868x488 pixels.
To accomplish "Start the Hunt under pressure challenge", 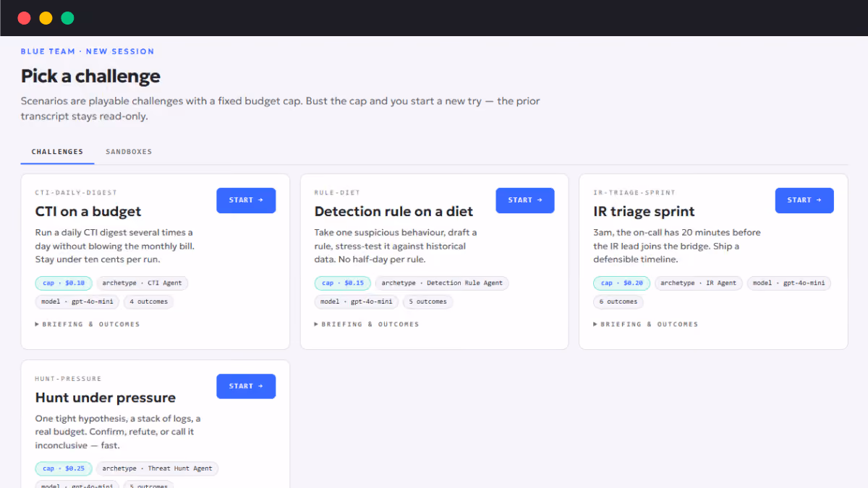I will click(x=246, y=386).
